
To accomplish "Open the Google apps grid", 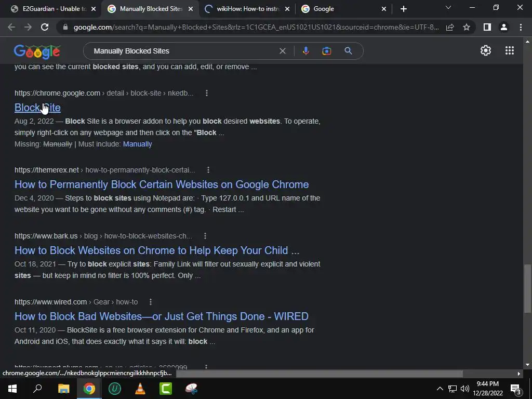I will [510, 50].
